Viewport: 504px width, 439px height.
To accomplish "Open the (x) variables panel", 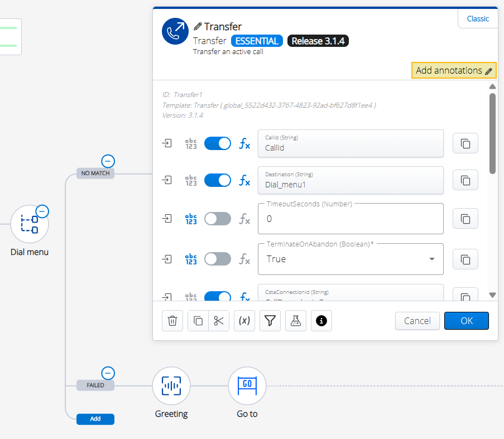I will 244,321.
